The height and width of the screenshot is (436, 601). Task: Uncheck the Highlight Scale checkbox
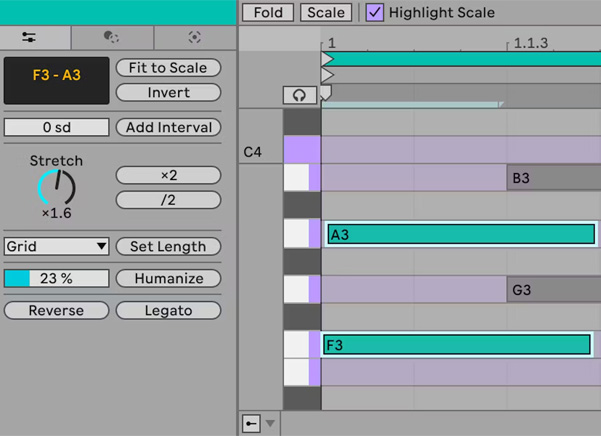(x=374, y=12)
